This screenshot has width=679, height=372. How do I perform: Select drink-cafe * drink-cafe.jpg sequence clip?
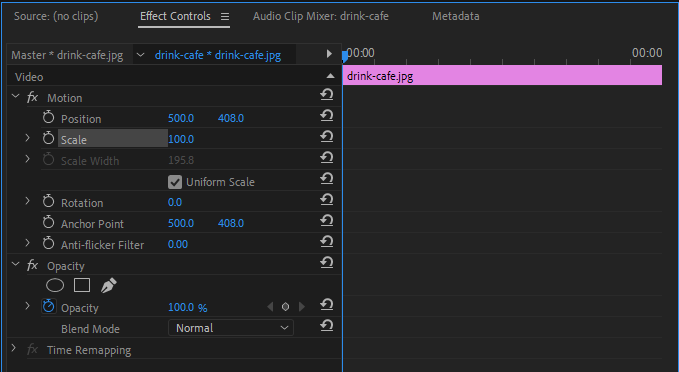click(x=218, y=55)
